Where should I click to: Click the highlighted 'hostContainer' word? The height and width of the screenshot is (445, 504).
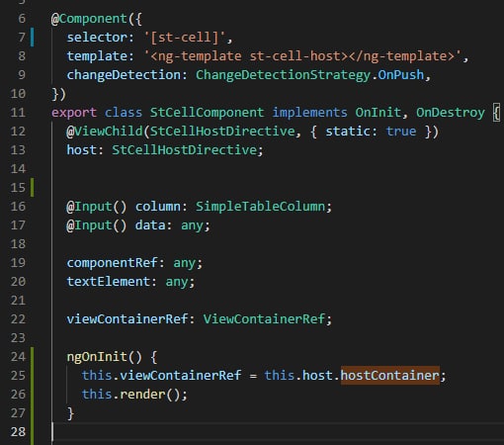390,376
